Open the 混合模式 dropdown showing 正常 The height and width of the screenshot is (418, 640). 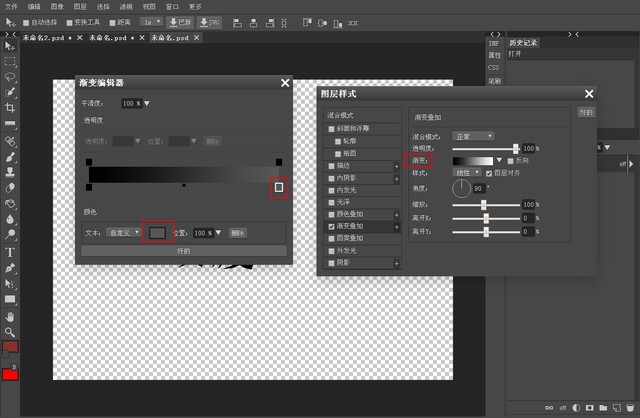[474, 135]
